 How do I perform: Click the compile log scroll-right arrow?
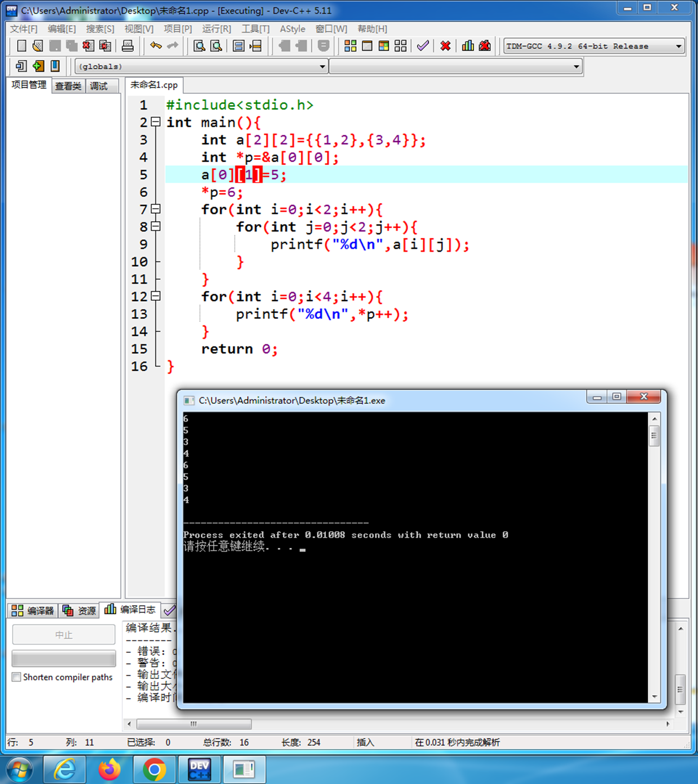click(668, 724)
